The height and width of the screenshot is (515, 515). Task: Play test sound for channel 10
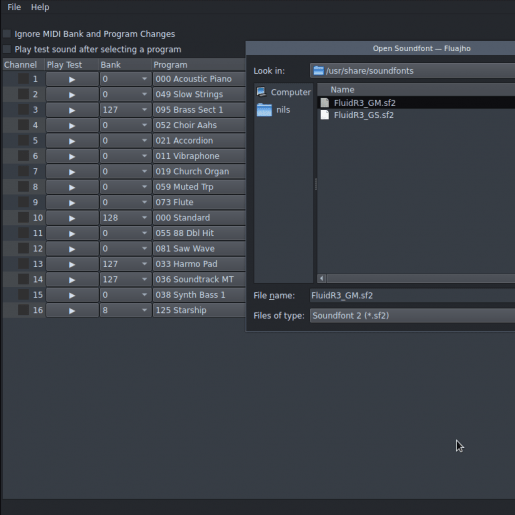tap(72, 218)
